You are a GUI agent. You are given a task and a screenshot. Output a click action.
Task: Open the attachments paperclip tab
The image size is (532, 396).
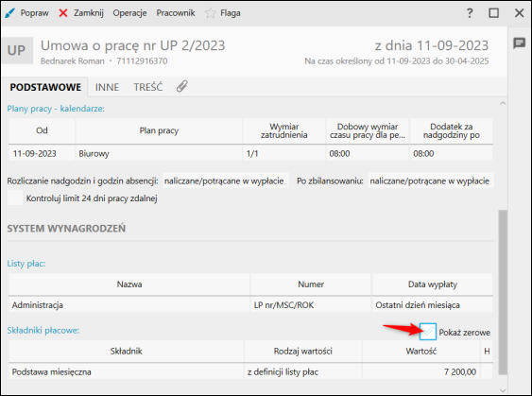pos(182,87)
